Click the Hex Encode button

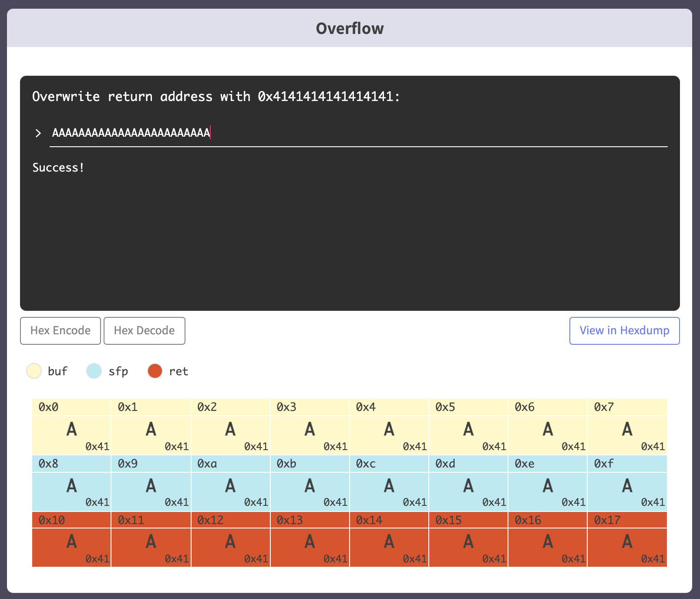pyautogui.click(x=61, y=331)
